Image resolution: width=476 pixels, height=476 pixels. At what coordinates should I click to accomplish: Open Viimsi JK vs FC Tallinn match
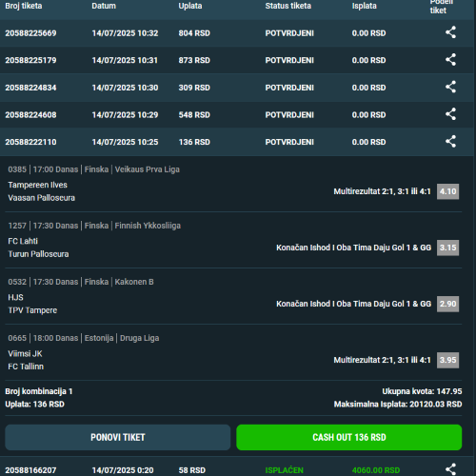(26, 360)
